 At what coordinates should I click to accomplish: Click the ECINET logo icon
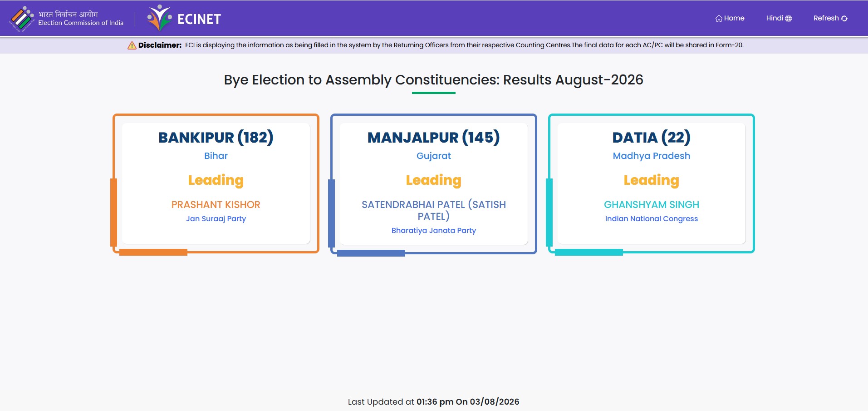159,18
